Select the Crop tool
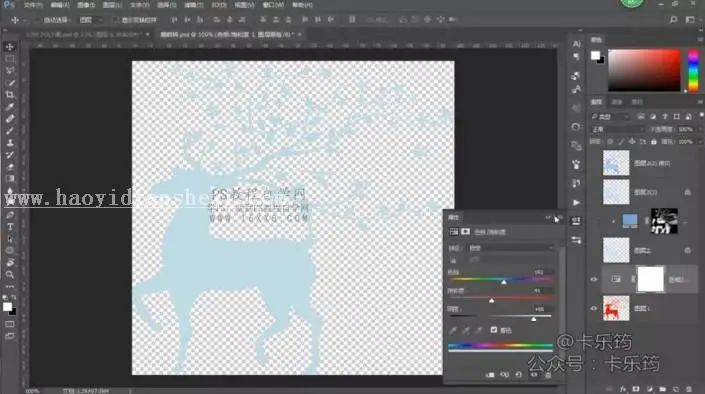This screenshot has width=705, height=394. point(10,95)
